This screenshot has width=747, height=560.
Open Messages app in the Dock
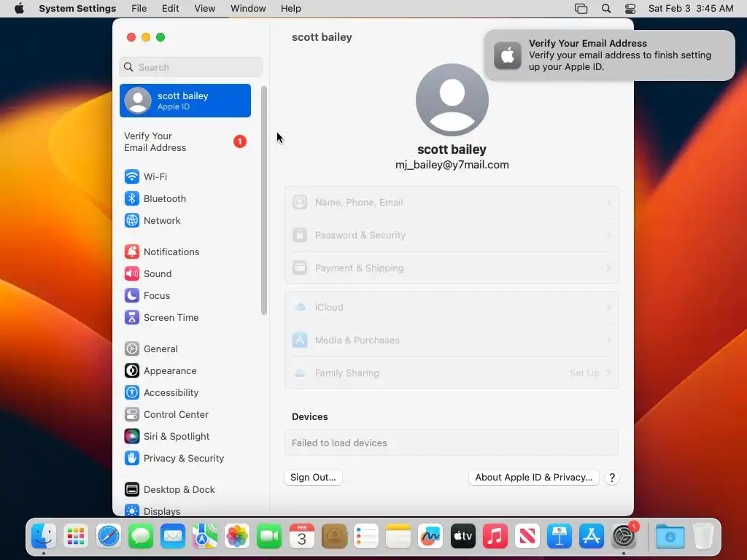141,536
